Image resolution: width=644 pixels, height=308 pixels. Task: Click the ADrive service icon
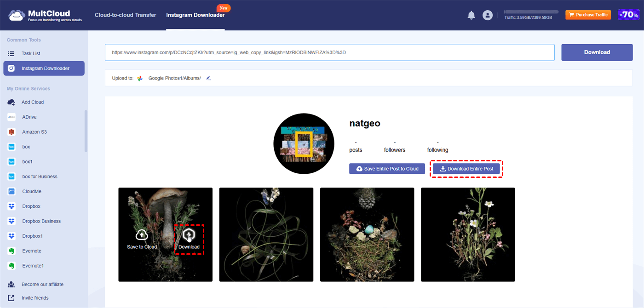click(x=11, y=117)
